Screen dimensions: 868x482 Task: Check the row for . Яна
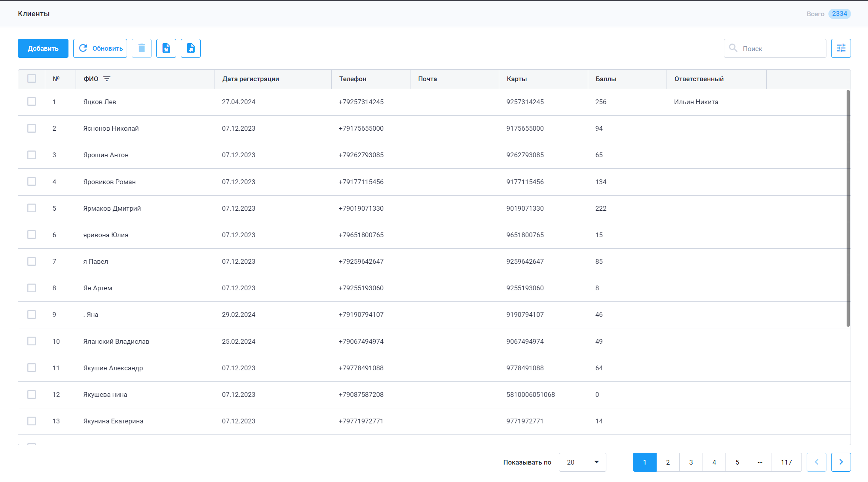pos(32,314)
